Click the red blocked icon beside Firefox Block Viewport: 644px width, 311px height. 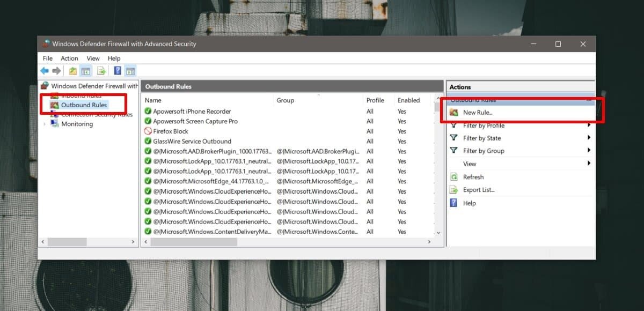coord(148,131)
